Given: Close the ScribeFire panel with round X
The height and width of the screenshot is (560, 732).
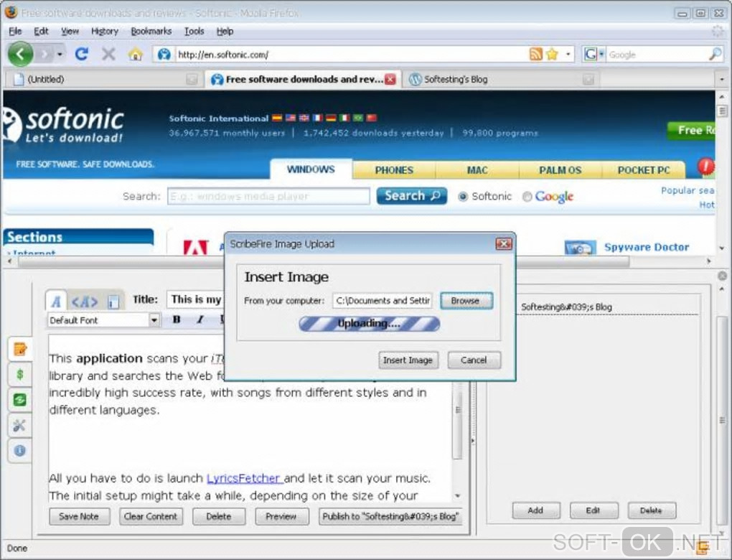Looking at the screenshot, I should [x=722, y=276].
